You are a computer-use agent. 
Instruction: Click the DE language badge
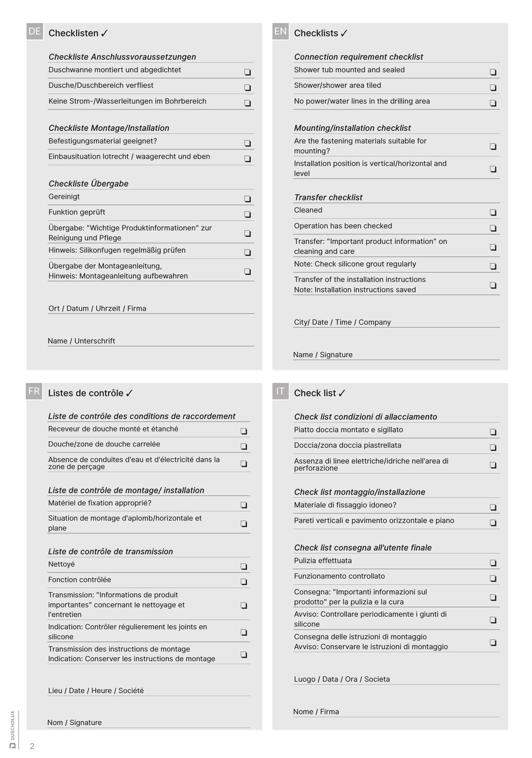tap(35, 31)
